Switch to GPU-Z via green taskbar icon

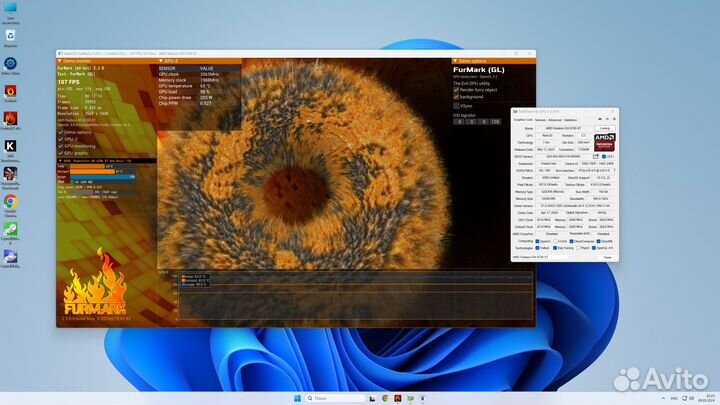tap(410, 398)
